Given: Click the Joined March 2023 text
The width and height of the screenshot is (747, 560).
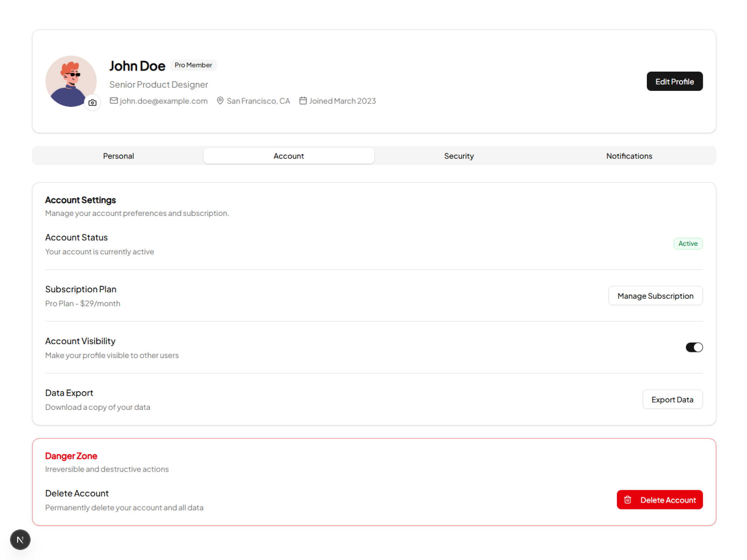Looking at the screenshot, I should tap(342, 101).
